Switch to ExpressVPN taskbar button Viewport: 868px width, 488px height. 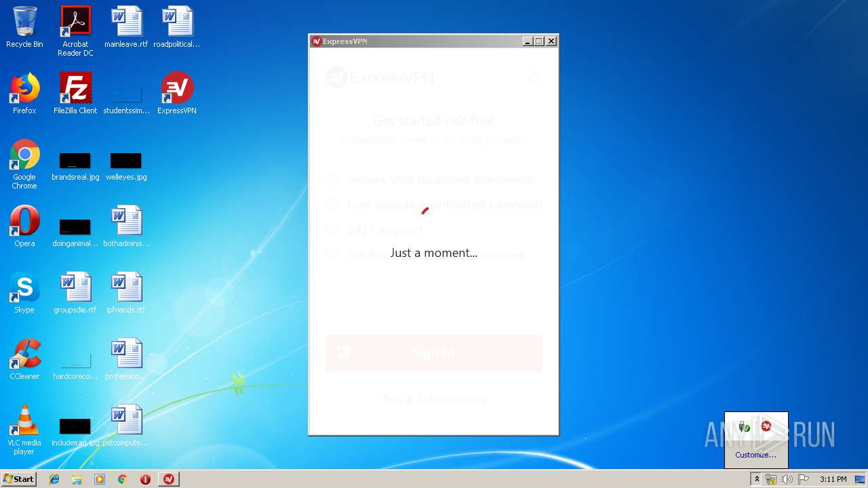[169, 479]
